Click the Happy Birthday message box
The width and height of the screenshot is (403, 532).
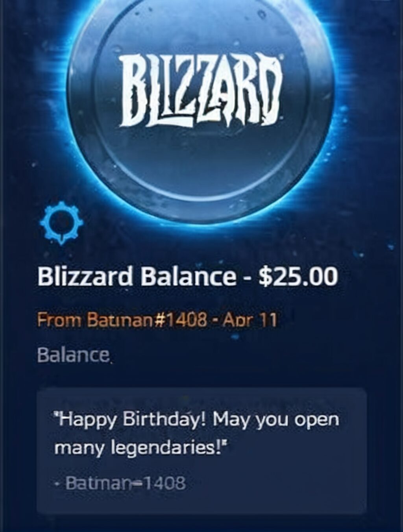point(202,451)
